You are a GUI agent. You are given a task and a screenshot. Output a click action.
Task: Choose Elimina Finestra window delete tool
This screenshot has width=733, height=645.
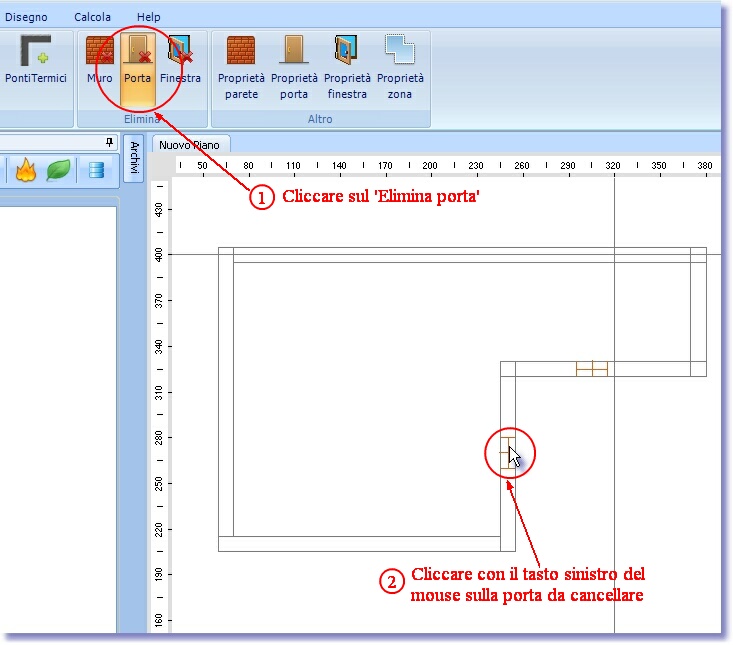(x=180, y=59)
